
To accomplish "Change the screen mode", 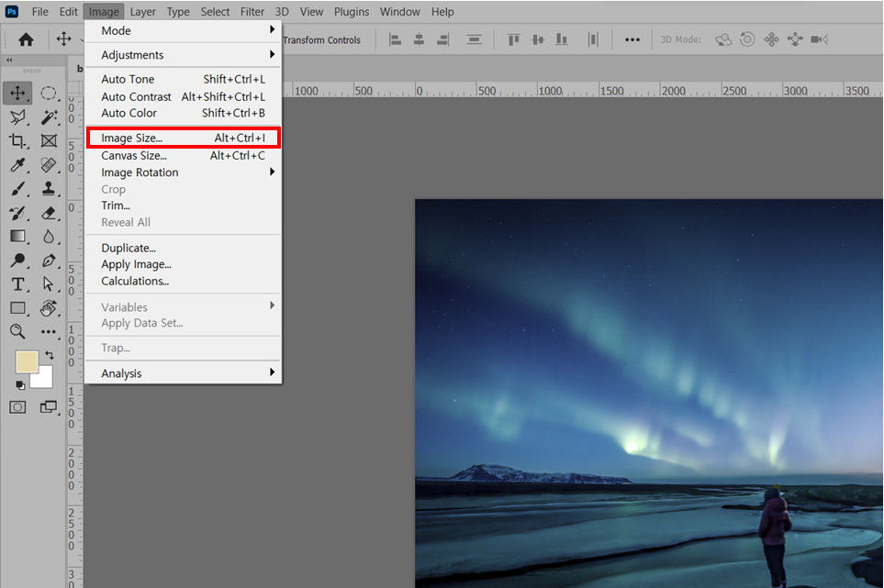I will click(49, 407).
